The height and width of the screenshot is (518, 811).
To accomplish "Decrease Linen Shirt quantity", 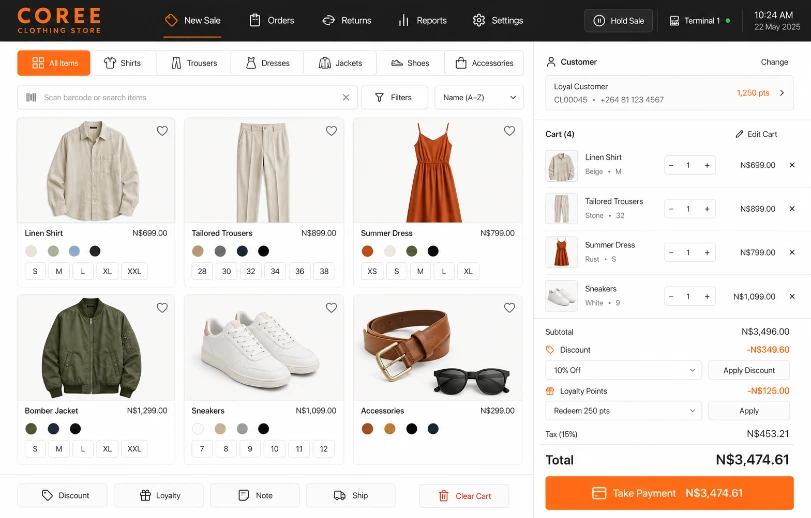I will point(671,165).
